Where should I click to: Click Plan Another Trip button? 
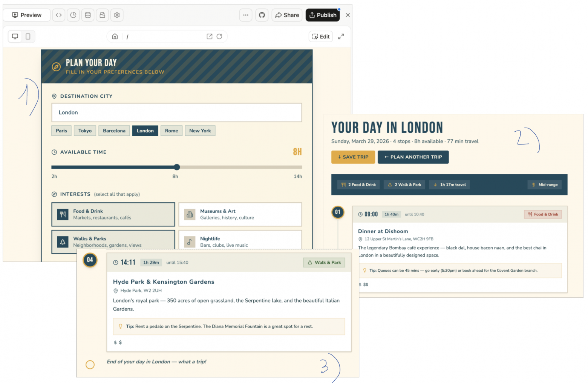coord(413,157)
